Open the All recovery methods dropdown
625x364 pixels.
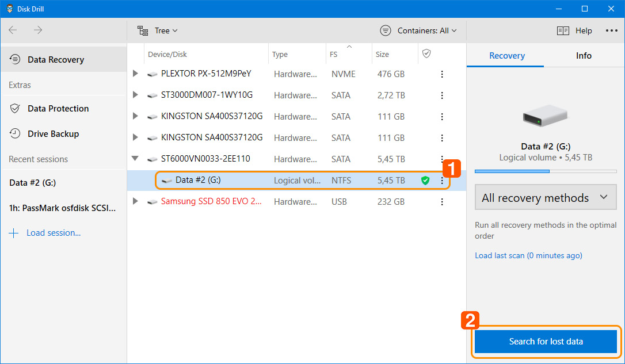pyautogui.click(x=546, y=197)
